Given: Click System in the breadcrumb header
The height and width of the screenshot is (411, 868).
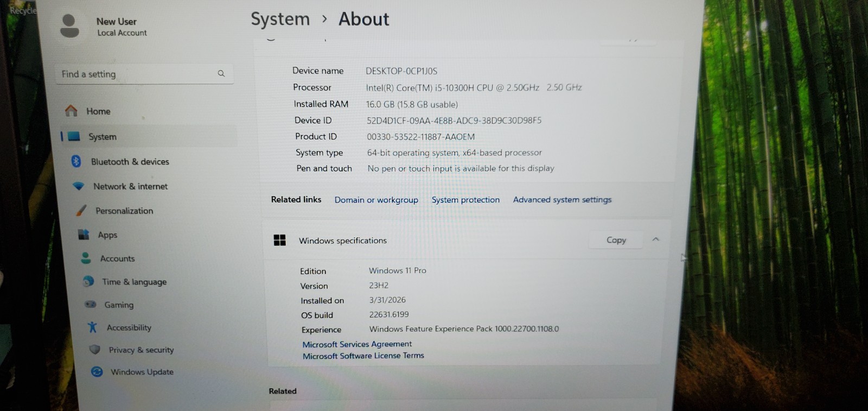Looking at the screenshot, I should coord(280,19).
